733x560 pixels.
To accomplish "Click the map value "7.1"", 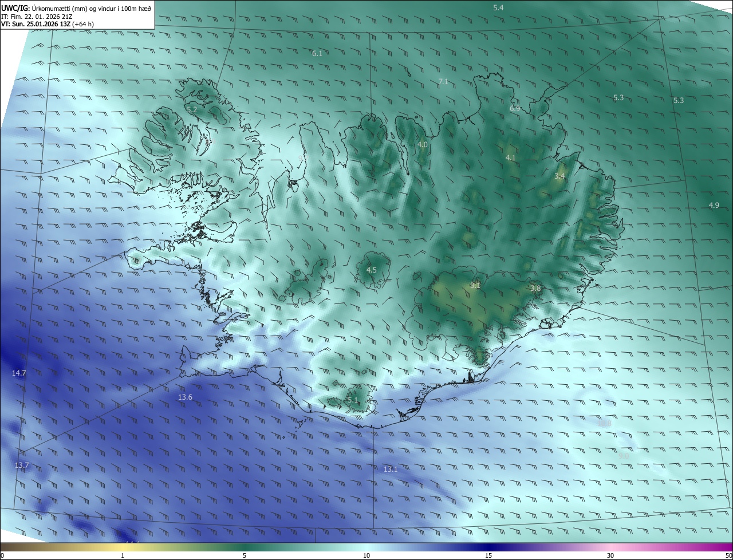I will pos(443,82).
